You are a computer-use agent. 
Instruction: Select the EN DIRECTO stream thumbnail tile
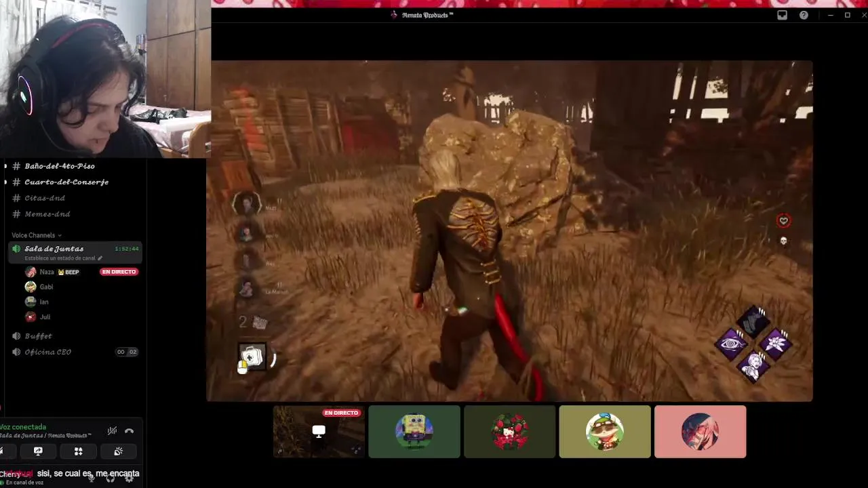point(319,432)
